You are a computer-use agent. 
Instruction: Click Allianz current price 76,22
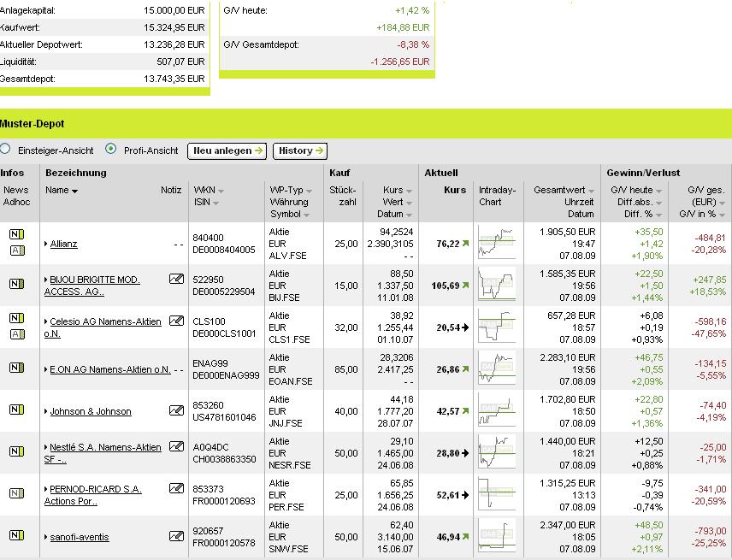448,244
